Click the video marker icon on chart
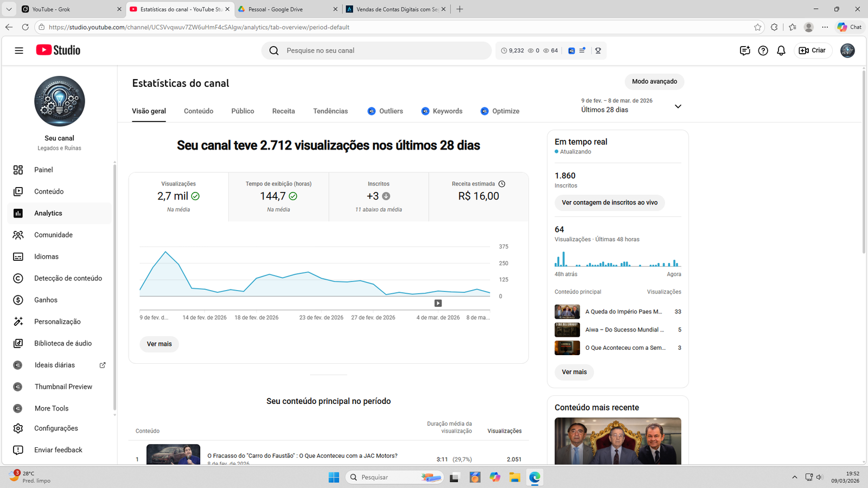Viewport: 868px width, 488px height. tap(438, 303)
